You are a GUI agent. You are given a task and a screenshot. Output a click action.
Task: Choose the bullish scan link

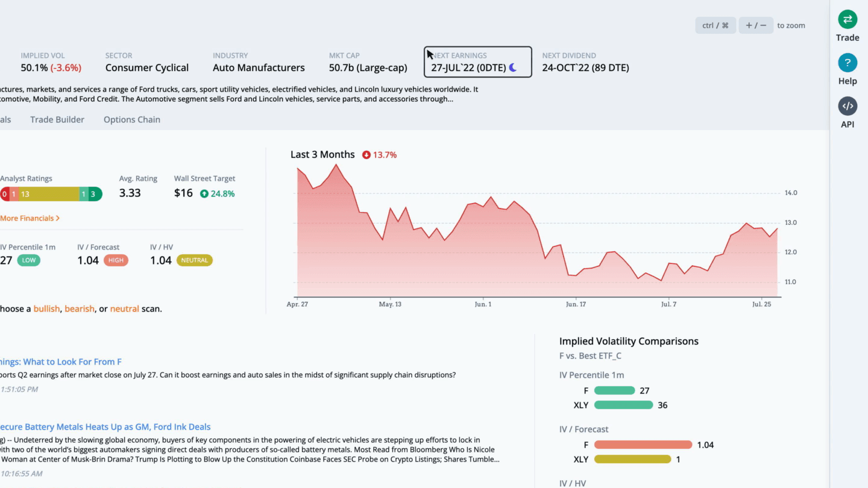coord(46,308)
